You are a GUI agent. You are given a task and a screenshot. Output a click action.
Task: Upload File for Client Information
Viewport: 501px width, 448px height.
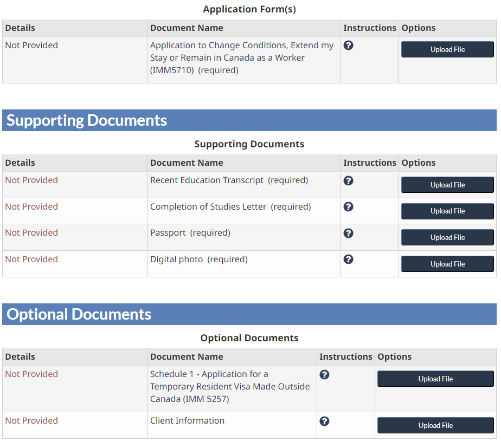tap(435, 425)
